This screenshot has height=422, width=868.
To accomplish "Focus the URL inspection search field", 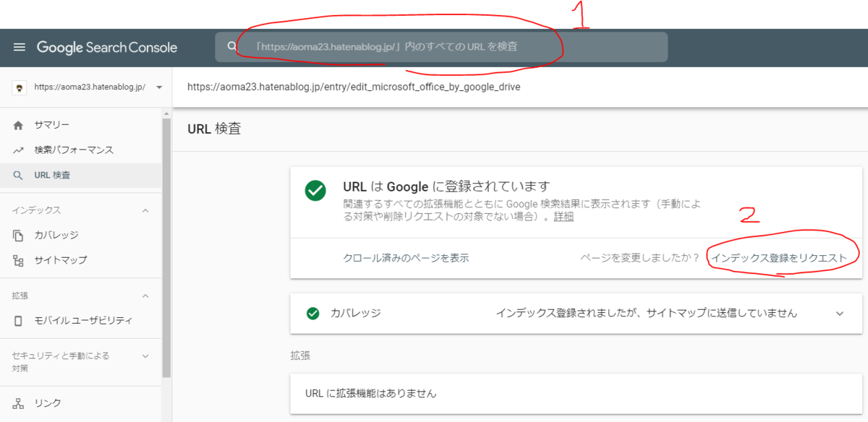I will coord(441,47).
